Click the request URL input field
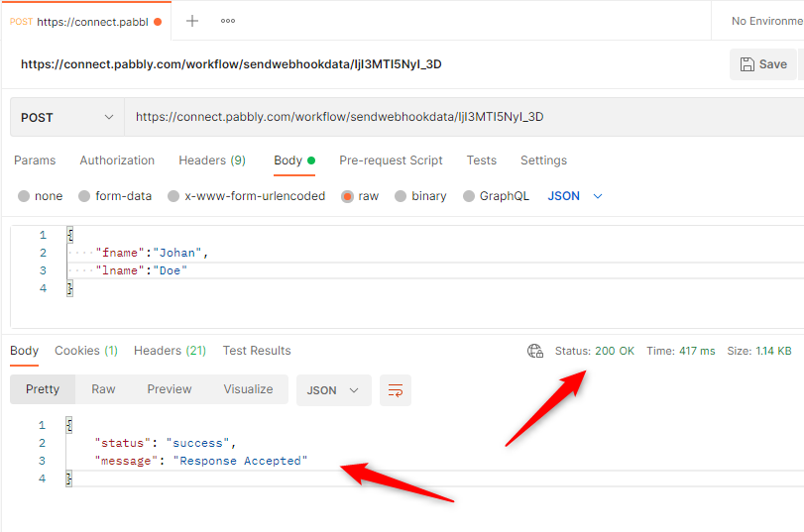 point(464,117)
